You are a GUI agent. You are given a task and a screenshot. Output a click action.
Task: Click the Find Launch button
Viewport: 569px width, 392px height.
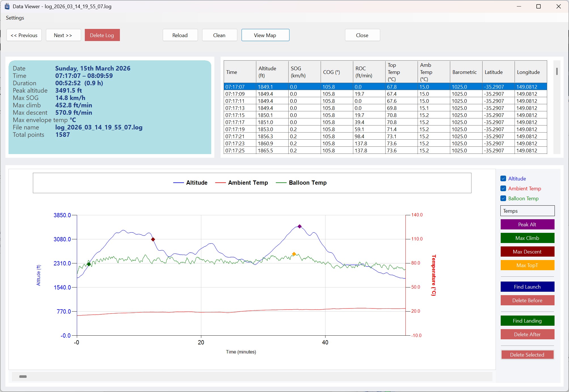click(527, 287)
